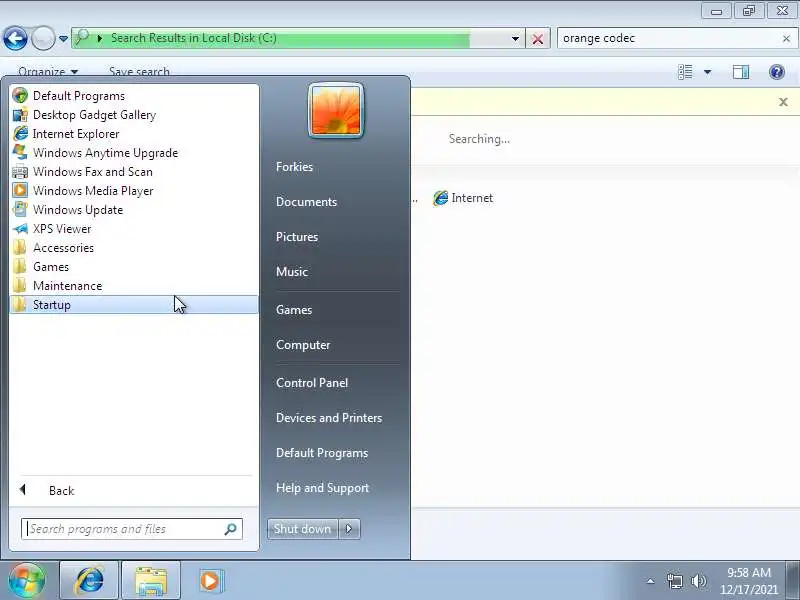The height and width of the screenshot is (600, 800).
Task: Dismiss the yellow information bar
Action: (x=783, y=102)
